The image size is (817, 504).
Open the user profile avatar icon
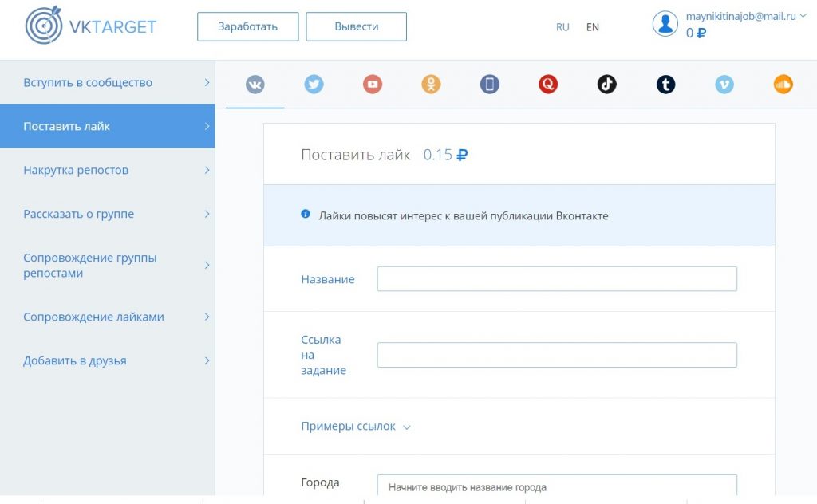665,24
